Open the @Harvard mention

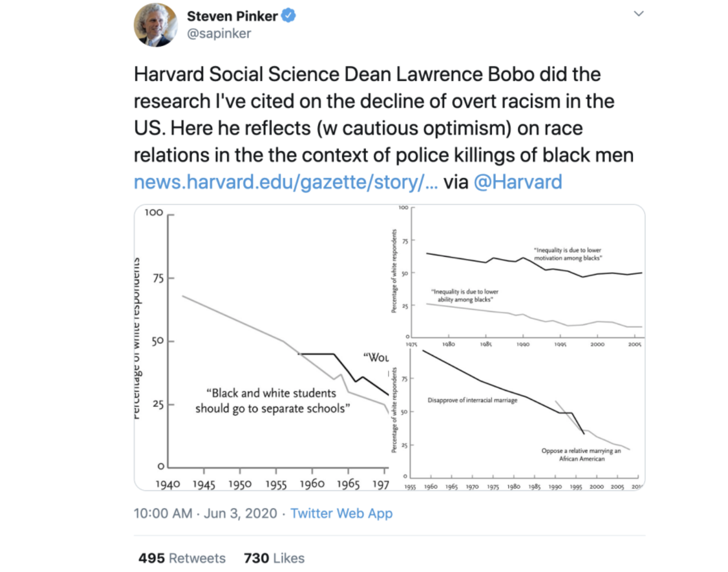tap(518, 182)
